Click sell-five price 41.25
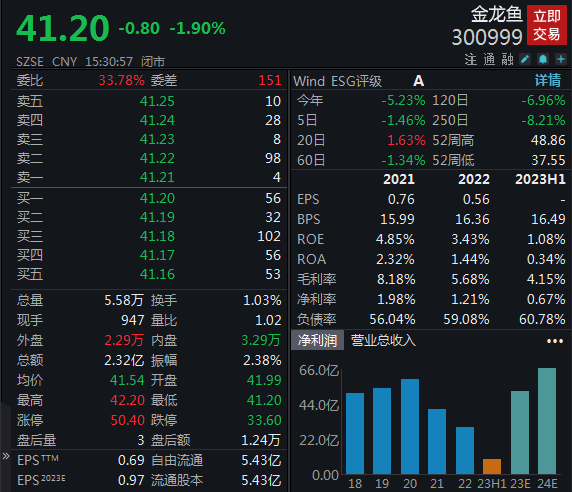The height and width of the screenshot is (492, 572). click(x=157, y=101)
